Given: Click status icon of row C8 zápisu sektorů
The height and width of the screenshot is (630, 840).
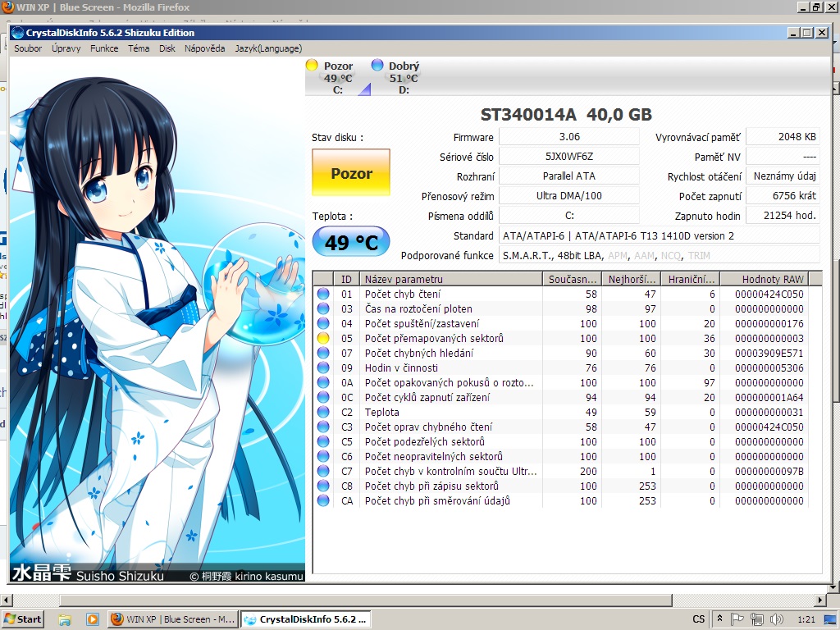Looking at the screenshot, I should 323,486.
